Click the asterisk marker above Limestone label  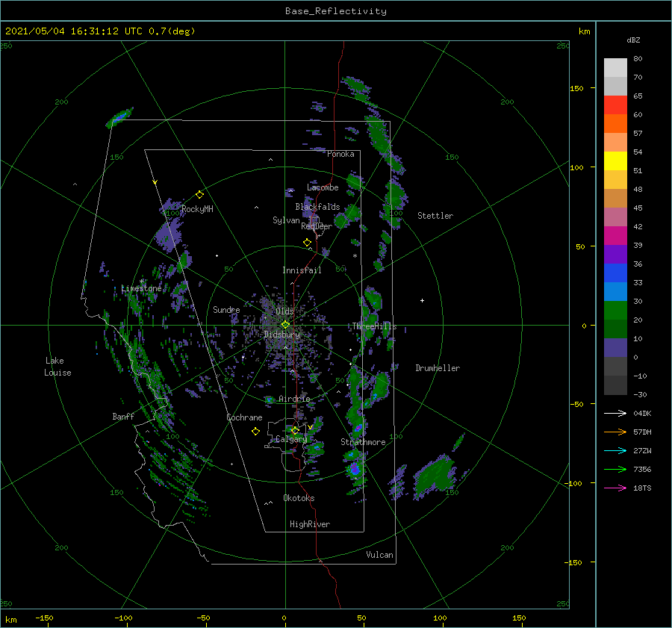pos(141,282)
